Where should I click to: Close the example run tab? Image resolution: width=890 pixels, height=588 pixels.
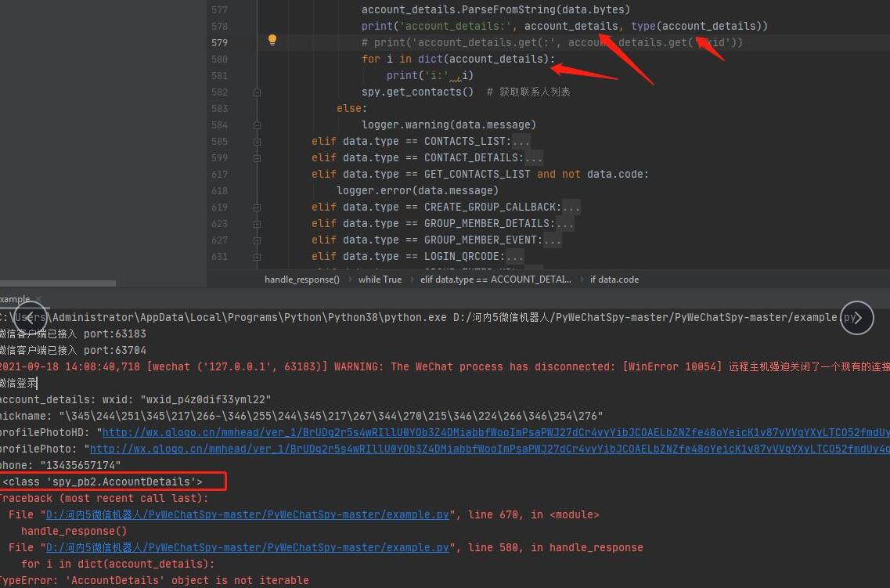point(37,299)
